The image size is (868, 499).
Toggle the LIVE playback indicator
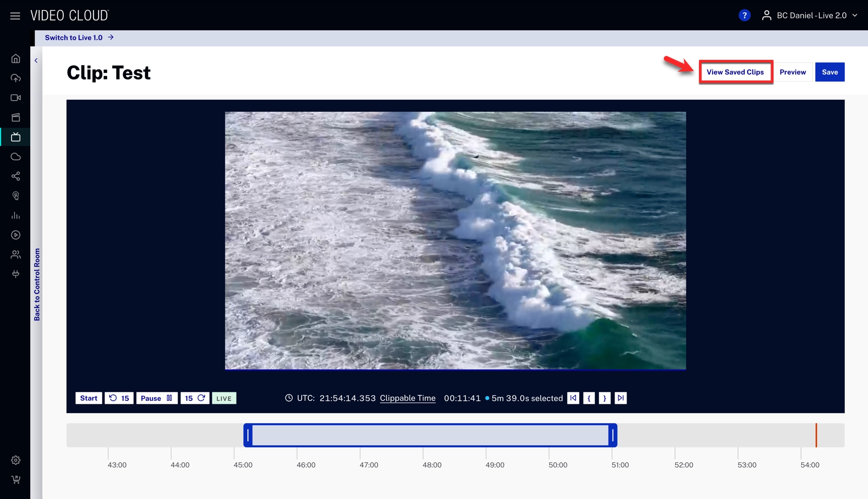pos(224,398)
